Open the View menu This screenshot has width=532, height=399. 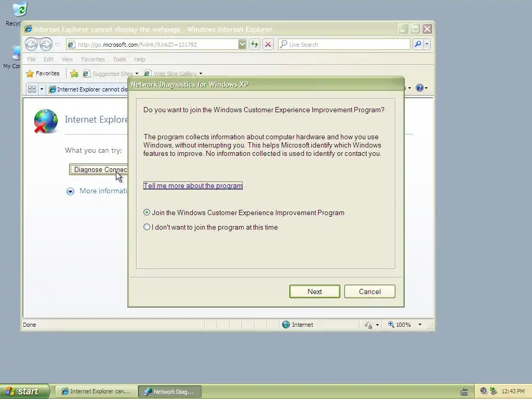pyautogui.click(x=67, y=59)
